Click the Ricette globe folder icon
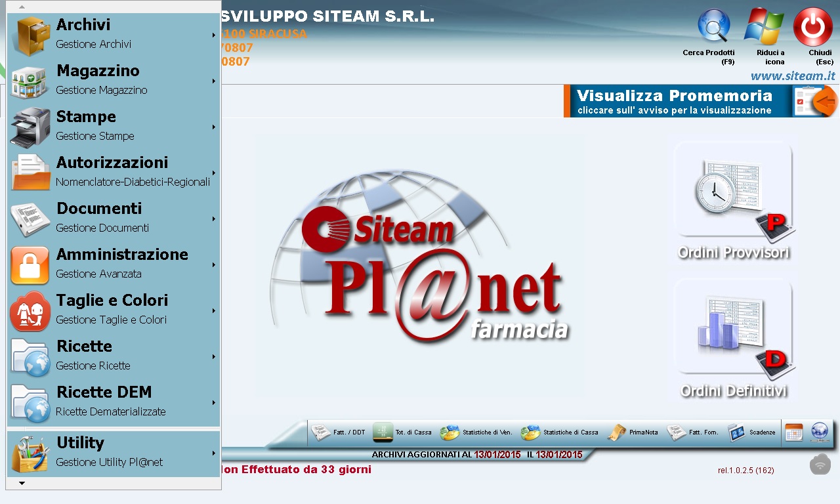Screen dimensions: 840x504 30,357
